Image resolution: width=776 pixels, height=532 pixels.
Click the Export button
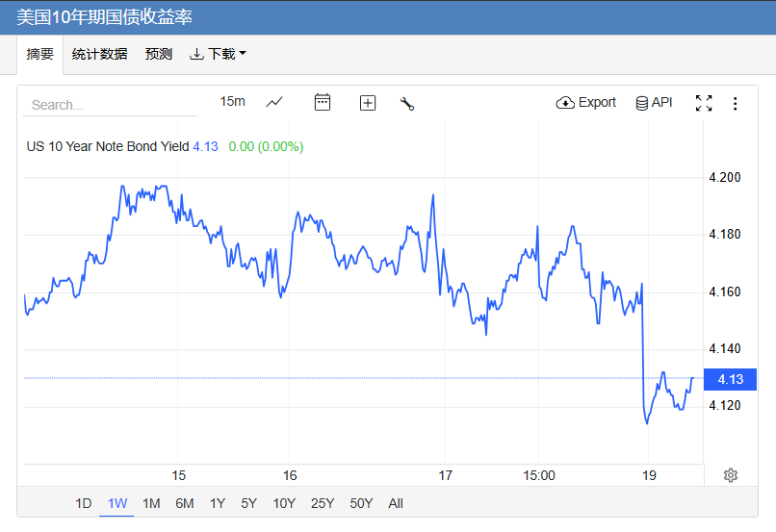pyautogui.click(x=586, y=102)
